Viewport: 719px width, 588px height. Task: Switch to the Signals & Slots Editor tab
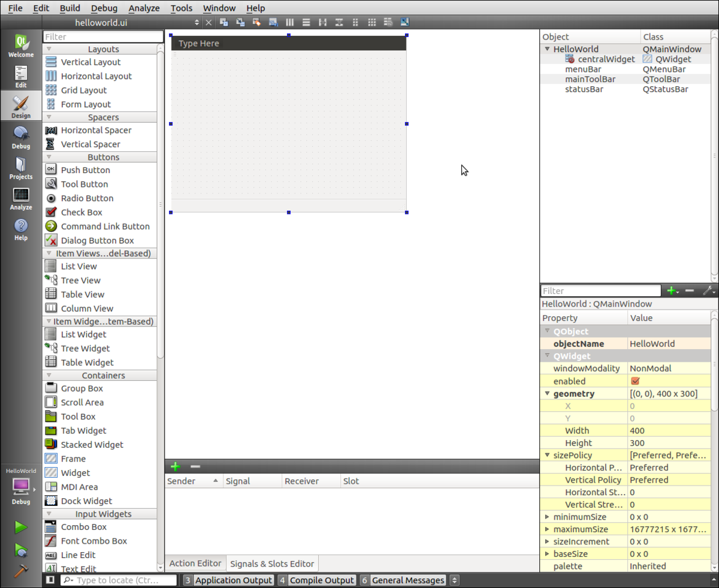pyautogui.click(x=271, y=563)
